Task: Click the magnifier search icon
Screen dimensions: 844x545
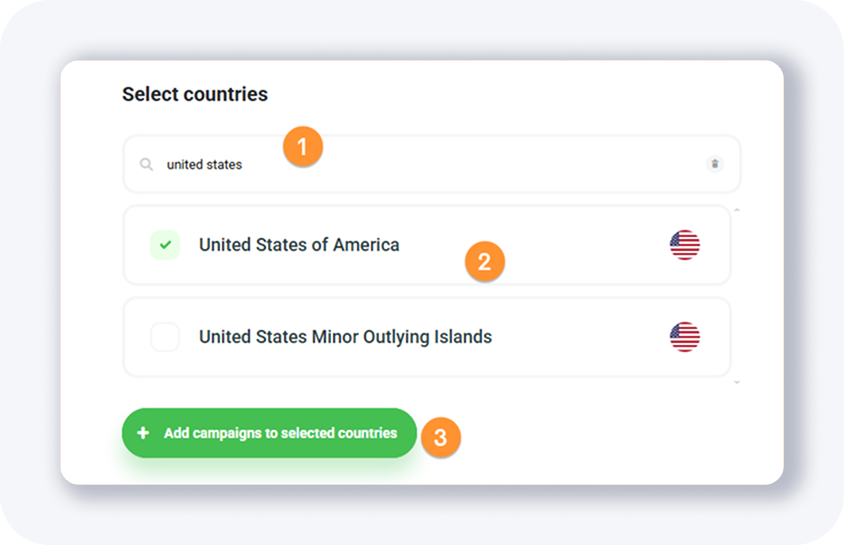Action: coord(146,164)
